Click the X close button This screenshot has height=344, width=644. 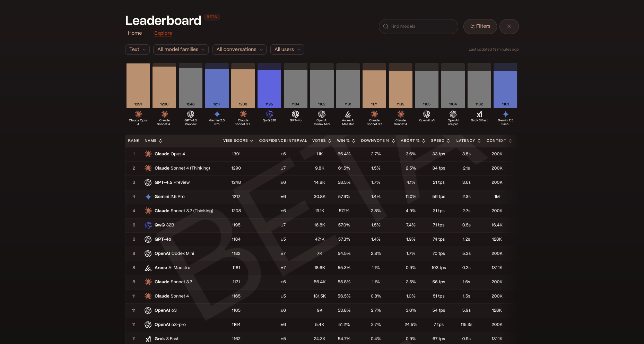(509, 26)
